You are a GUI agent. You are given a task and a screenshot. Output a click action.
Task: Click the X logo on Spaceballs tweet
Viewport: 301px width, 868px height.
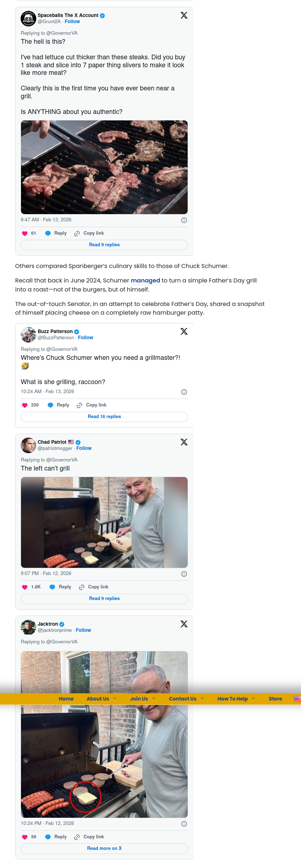click(x=184, y=15)
